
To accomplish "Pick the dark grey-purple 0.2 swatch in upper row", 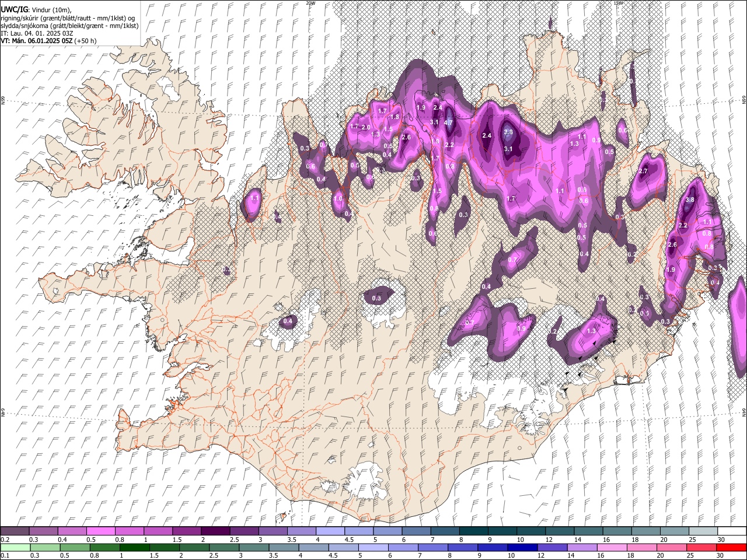I will [15, 531].
